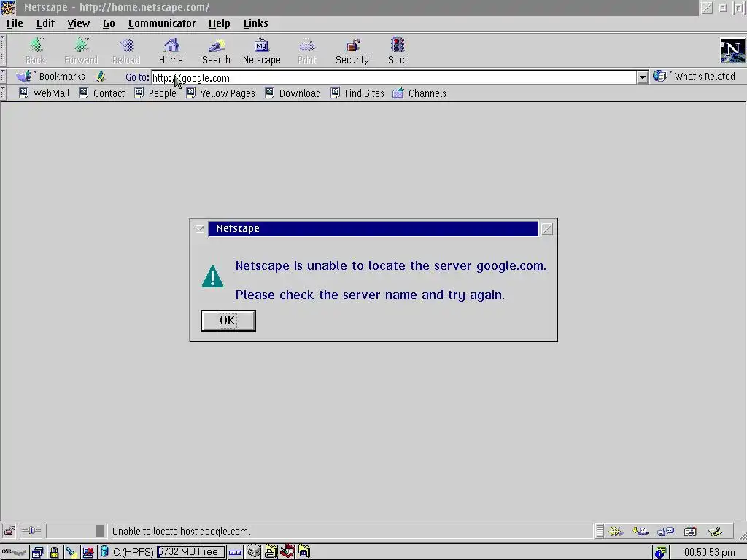The image size is (747, 560).
Task: Open the View menu
Action: tap(79, 23)
